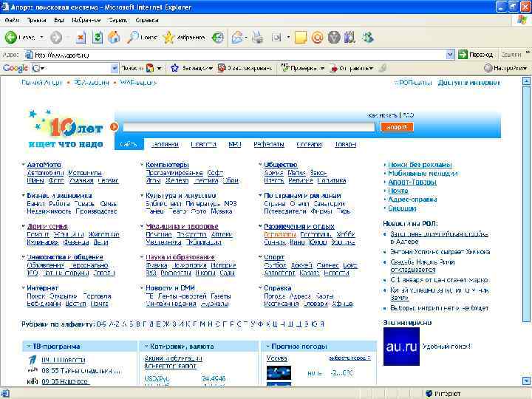Image resolution: width=532 pixels, height=399 pixels.
Task: Open Избранное star favorites panel
Action: coord(184,38)
